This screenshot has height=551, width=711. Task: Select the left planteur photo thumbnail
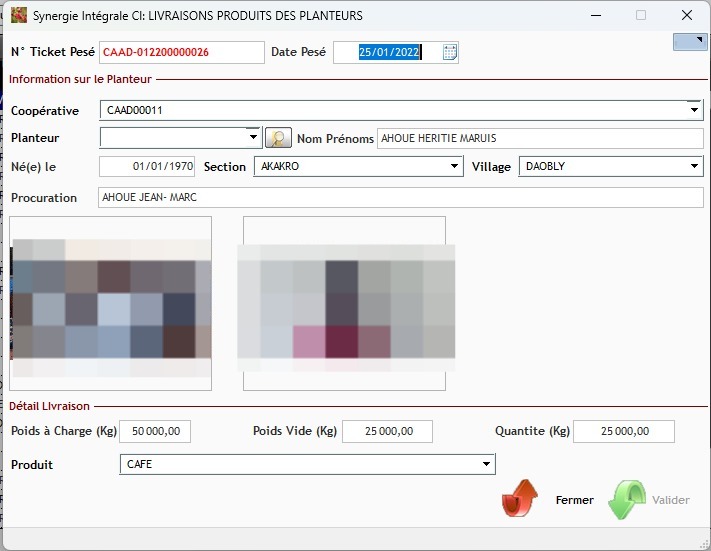tap(110, 303)
